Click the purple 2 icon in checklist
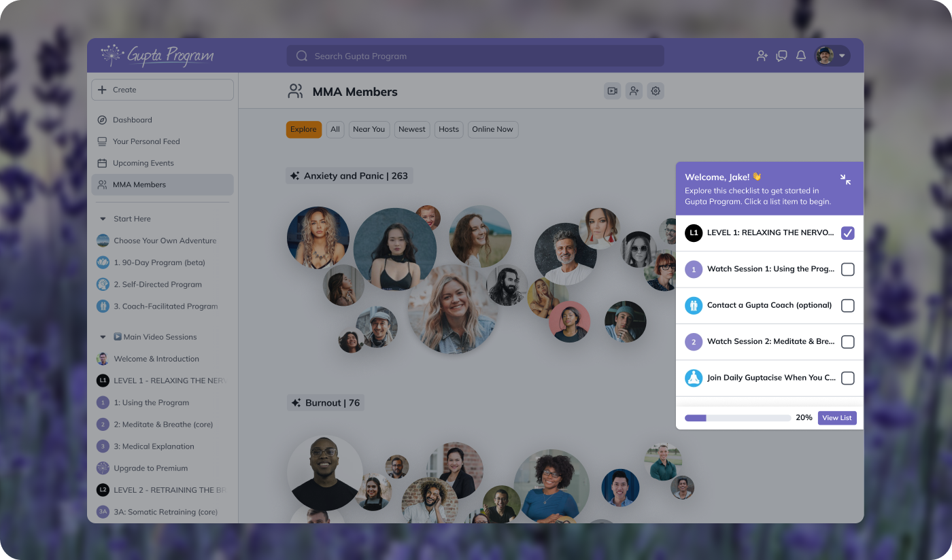 (x=694, y=342)
